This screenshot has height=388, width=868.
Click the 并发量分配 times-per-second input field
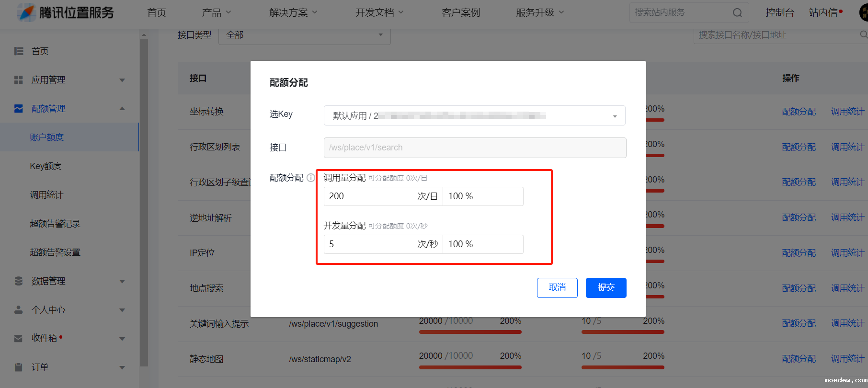369,244
